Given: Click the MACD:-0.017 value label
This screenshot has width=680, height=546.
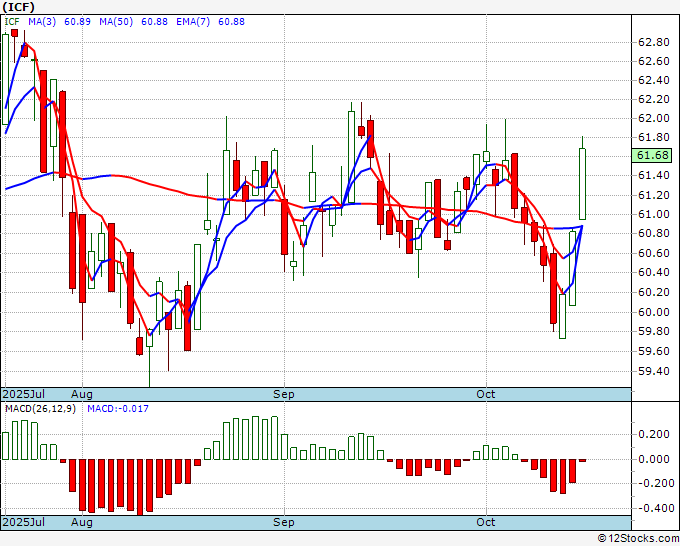Looking at the screenshot, I should coord(118,409).
